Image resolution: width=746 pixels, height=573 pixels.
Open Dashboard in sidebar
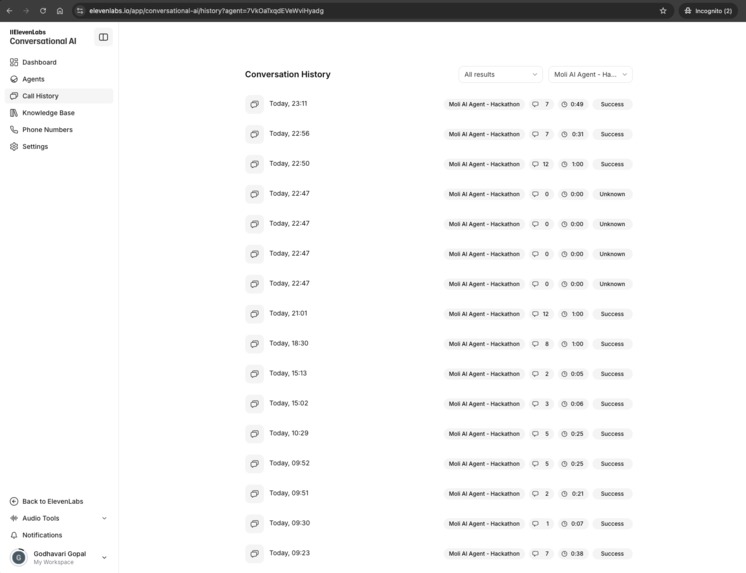click(59, 62)
